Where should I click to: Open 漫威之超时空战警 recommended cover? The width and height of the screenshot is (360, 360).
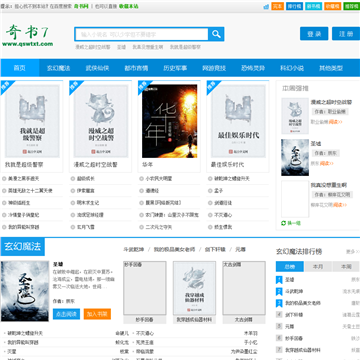(101, 121)
